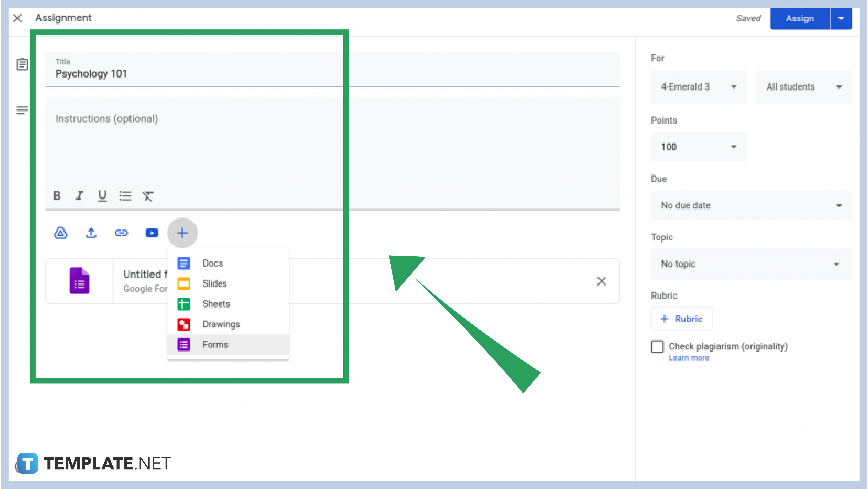Click the text lines icon beside the instructions

click(22, 110)
